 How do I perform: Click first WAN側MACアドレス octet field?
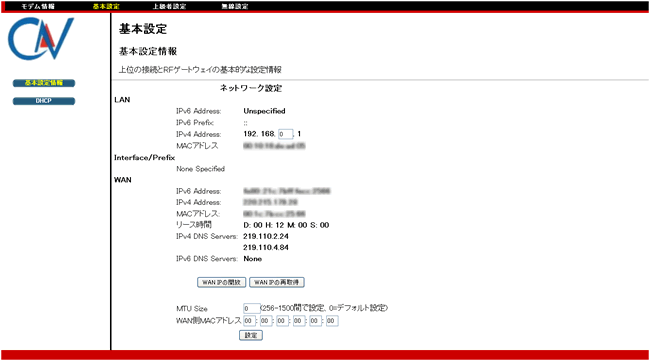pyautogui.click(x=249, y=321)
